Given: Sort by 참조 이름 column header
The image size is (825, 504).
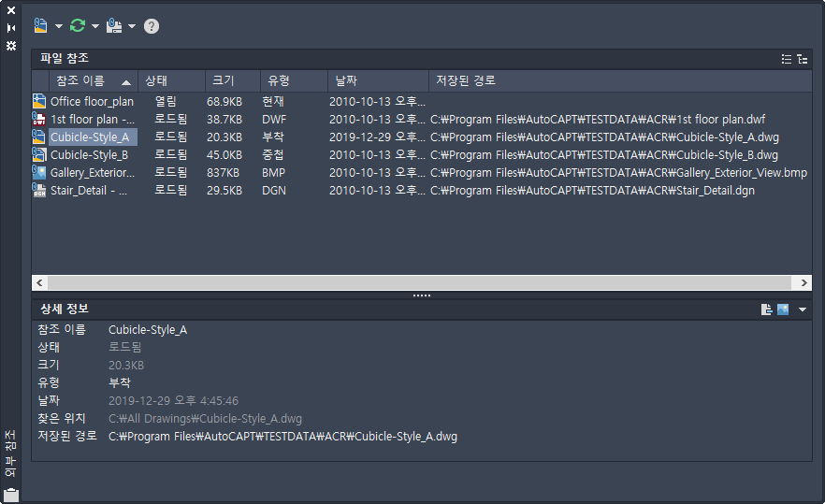Looking at the screenshot, I should [94, 81].
